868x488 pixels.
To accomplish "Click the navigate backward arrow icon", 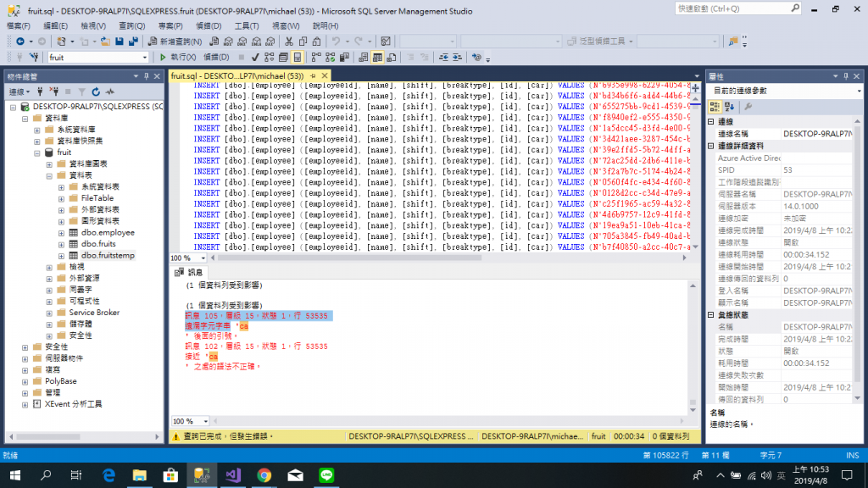I will tap(20, 42).
